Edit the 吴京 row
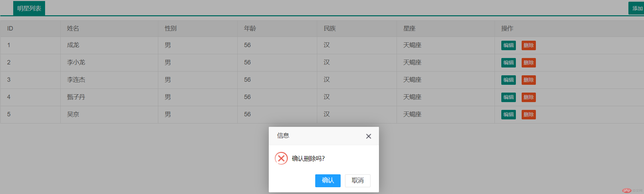644x194 pixels. (508, 115)
